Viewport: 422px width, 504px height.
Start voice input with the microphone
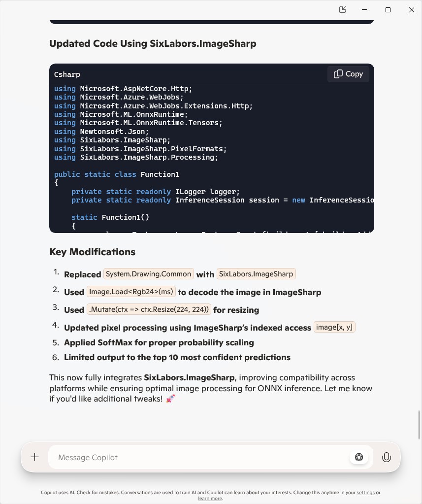(387, 457)
